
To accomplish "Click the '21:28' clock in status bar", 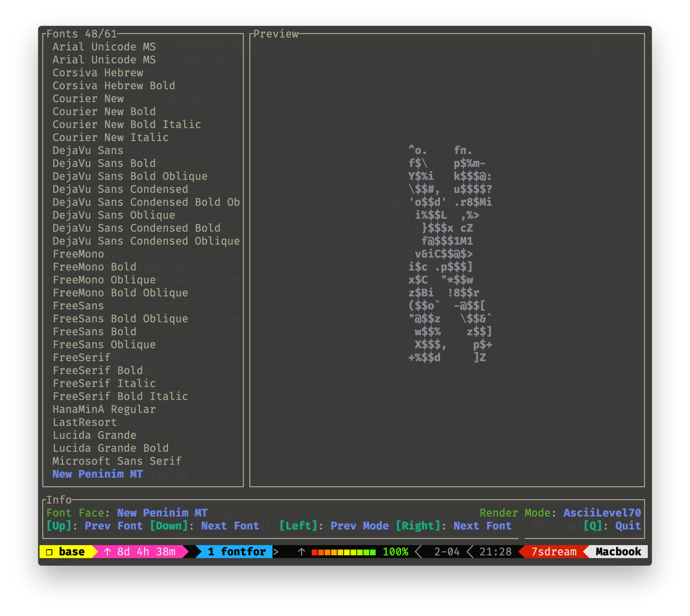I will coord(496,552).
